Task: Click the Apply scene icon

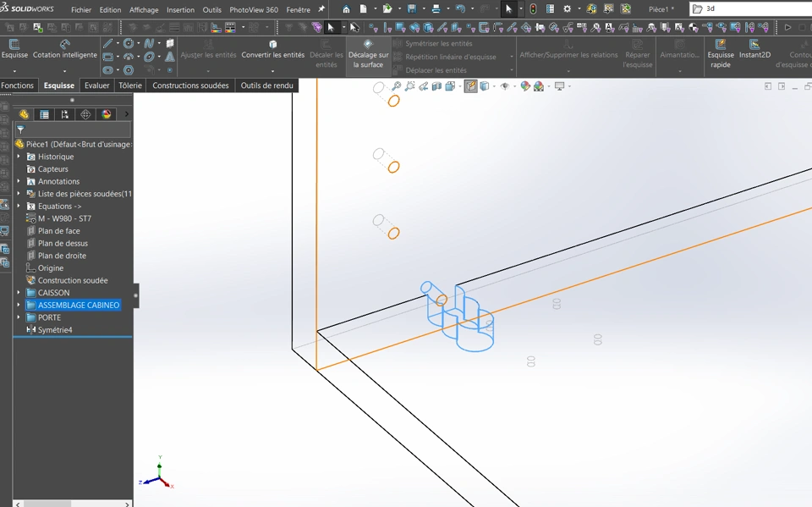Action: tap(539, 86)
